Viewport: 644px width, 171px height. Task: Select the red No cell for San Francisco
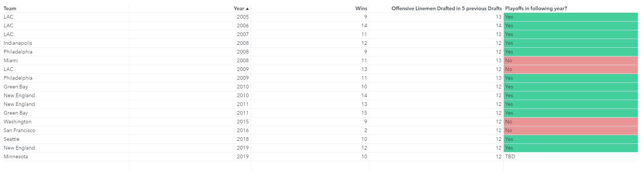pyautogui.click(x=570, y=130)
